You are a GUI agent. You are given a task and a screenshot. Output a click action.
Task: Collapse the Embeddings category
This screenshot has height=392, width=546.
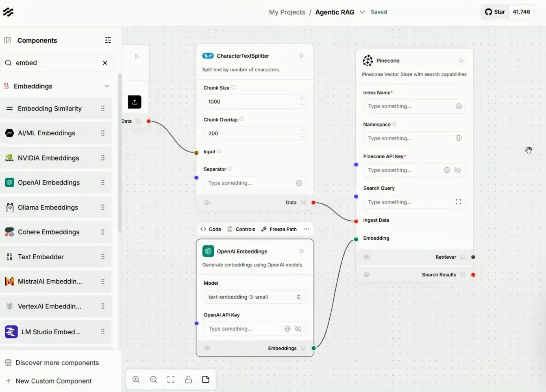click(x=107, y=86)
